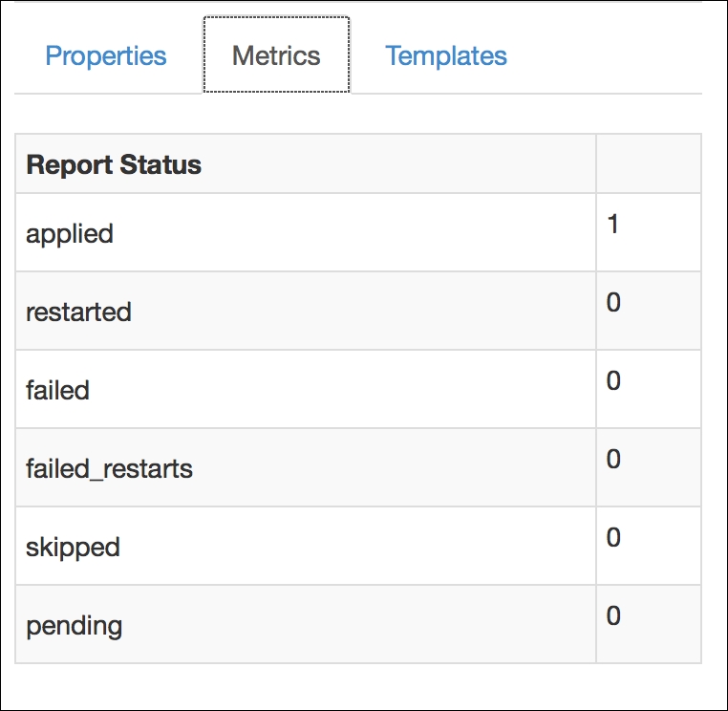Select the failed row label
This screenshot has width=728, height=711.
tap(57, 390)
